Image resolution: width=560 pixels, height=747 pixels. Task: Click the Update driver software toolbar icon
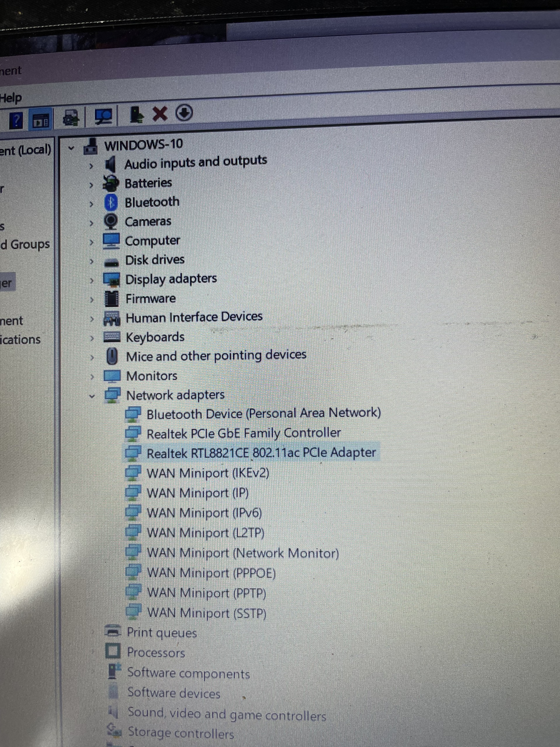(x=70, y=118)
